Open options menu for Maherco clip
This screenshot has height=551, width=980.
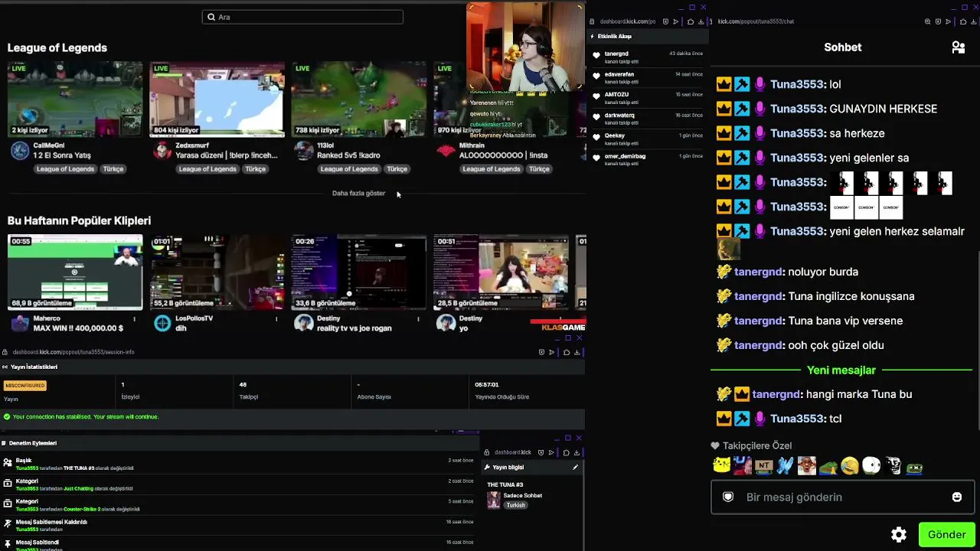(x=135, y=319)
